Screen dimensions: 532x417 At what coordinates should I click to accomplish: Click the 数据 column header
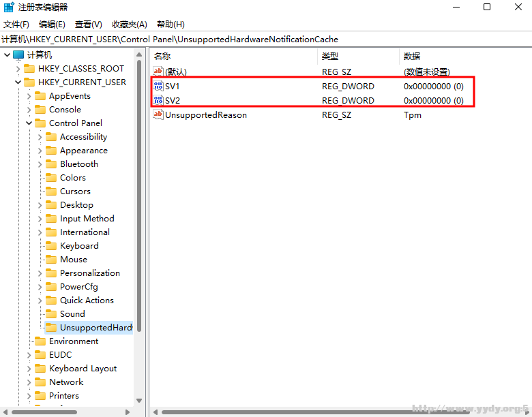tap(465, 57)
